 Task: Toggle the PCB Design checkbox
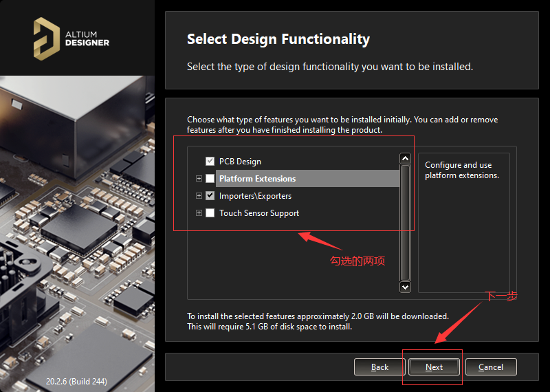tap(210, 162)
